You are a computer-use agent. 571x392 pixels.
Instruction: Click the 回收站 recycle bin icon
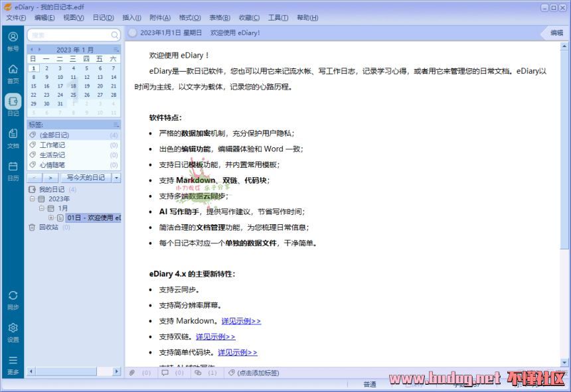(x=32, y=228)
